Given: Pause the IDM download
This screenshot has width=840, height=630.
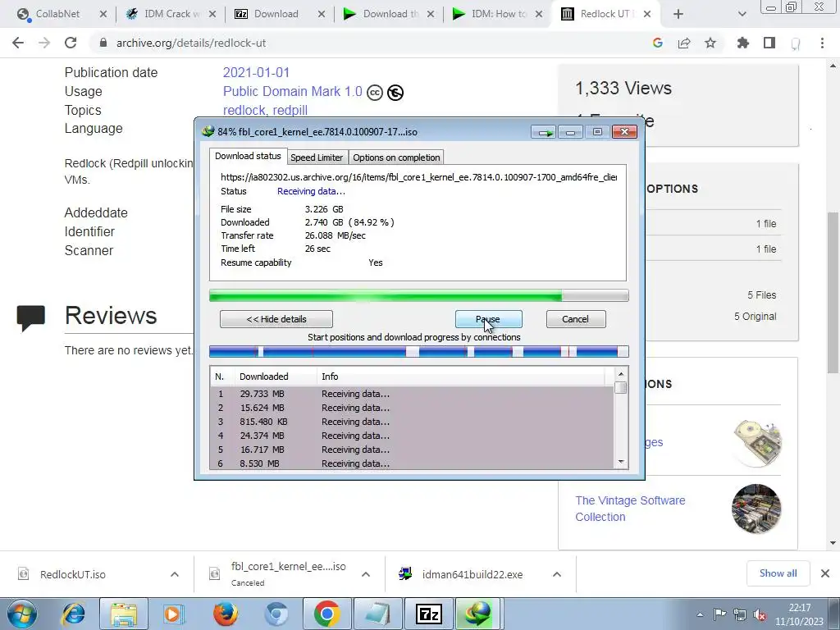Looking at the screenshot, I should [x=488, y=319].
